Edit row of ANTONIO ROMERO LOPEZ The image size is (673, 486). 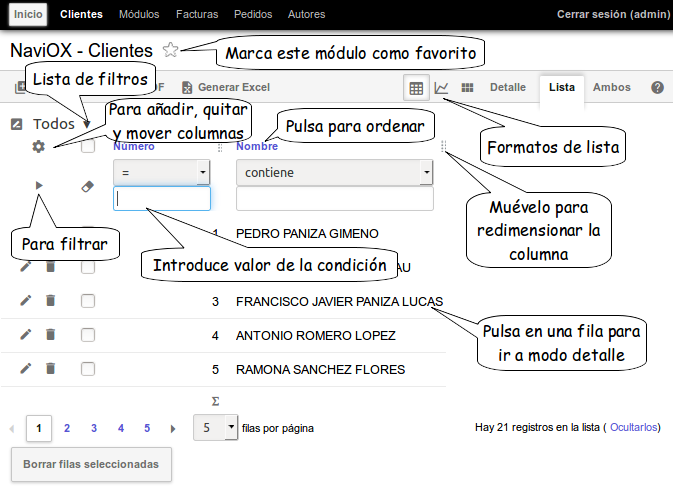[26, 334]
